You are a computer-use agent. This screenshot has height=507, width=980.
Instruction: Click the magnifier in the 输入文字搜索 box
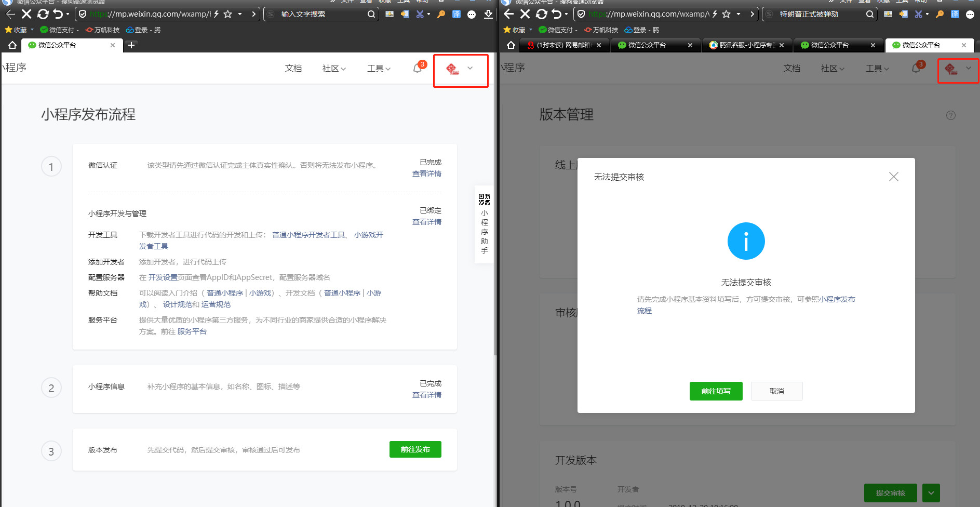(x=371, y=14)
